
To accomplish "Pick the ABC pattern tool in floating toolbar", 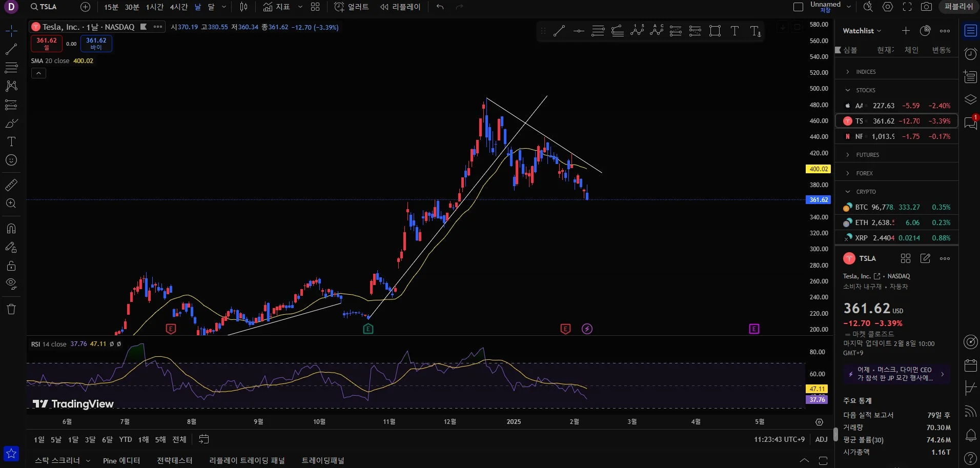I will click(657, 31).
